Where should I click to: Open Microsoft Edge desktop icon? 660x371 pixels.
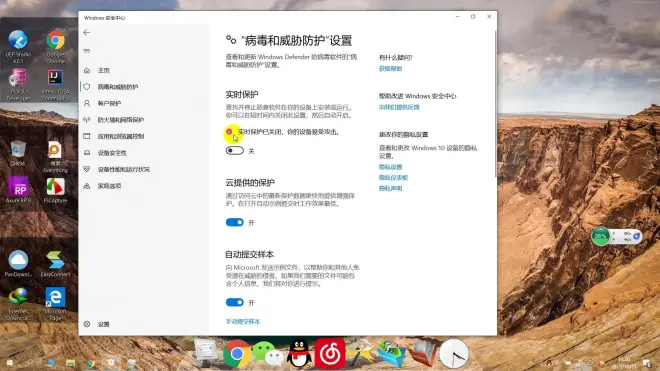point(55,303)
